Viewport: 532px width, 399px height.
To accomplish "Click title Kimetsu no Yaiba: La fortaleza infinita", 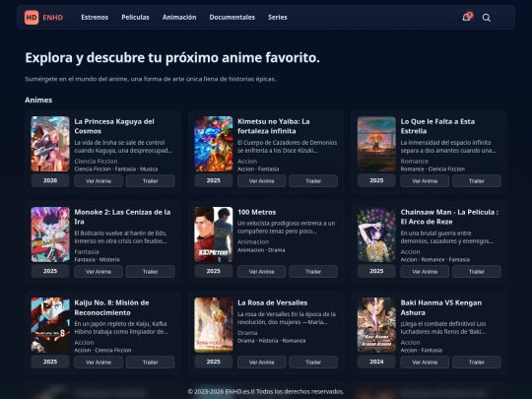I will (274, 126).
